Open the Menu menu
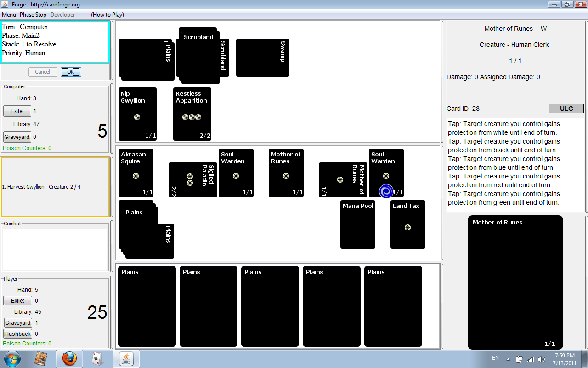This screenshot has width=588, height=368. click(x=9, y=15)
